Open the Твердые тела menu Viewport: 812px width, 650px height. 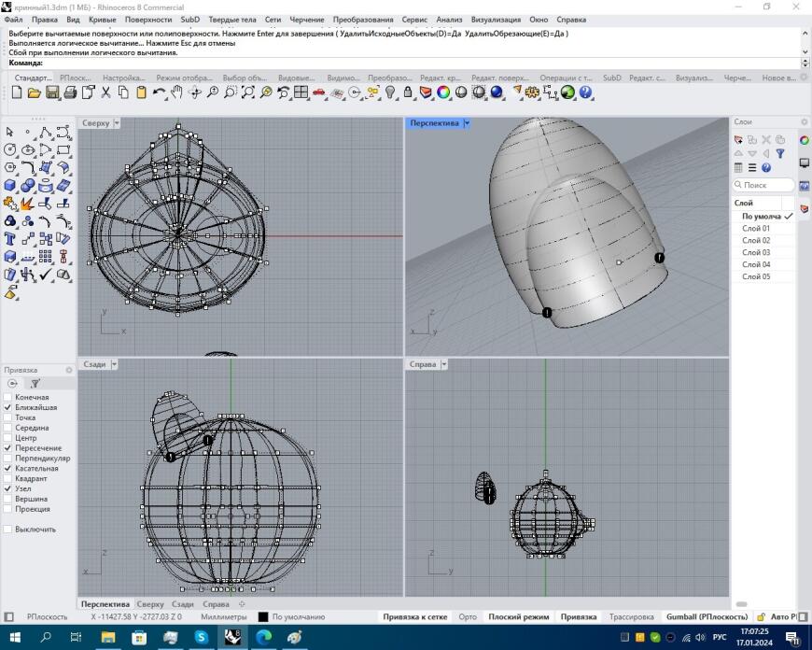click(232, 20)
